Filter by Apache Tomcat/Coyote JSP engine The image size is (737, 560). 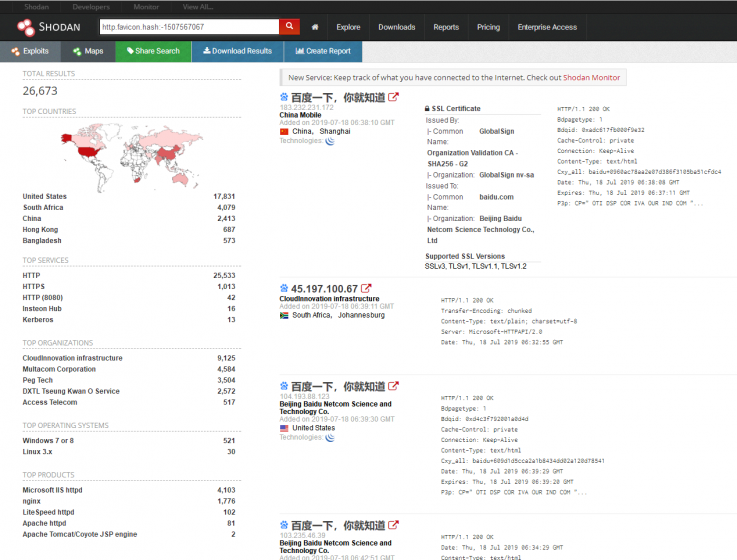(80, 535)
